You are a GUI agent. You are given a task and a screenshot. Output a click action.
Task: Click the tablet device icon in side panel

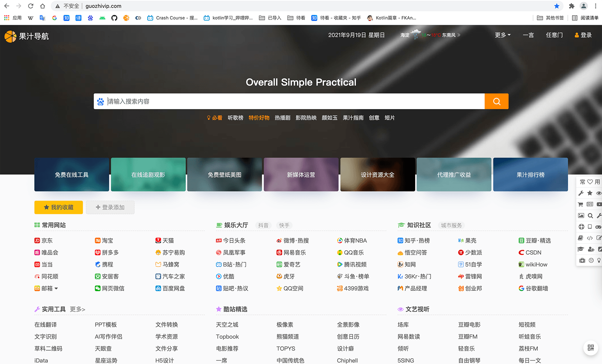590,226
